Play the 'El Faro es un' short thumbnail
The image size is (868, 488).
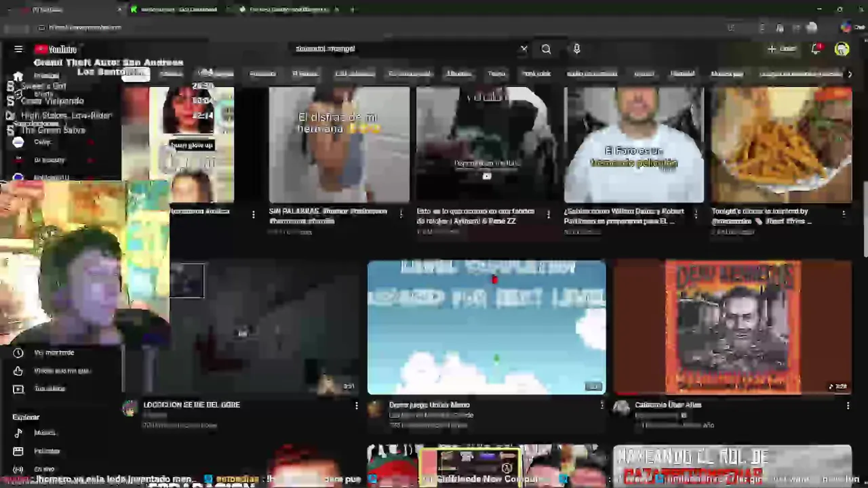coord(634,144)
